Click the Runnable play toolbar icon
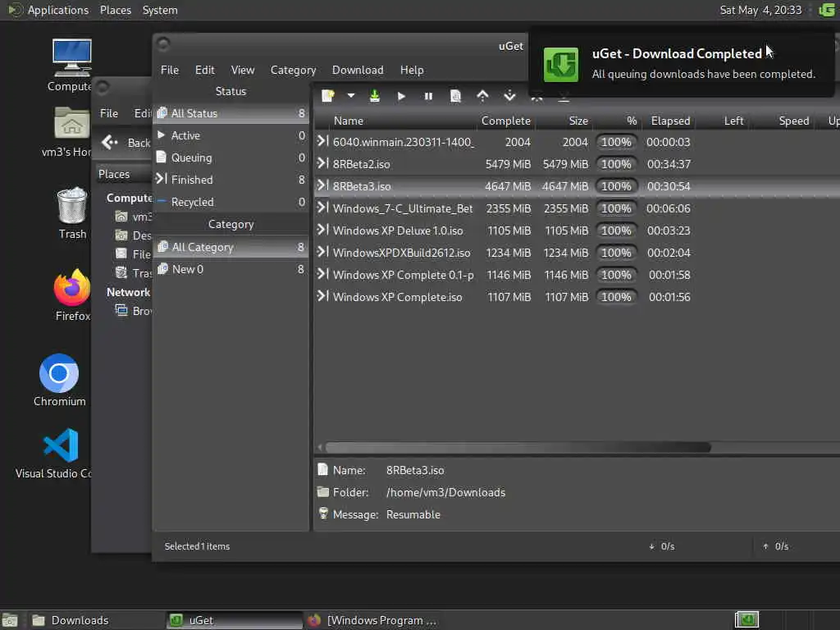Image resolution: width=840 pixels, height=630 pixels. 401,96
